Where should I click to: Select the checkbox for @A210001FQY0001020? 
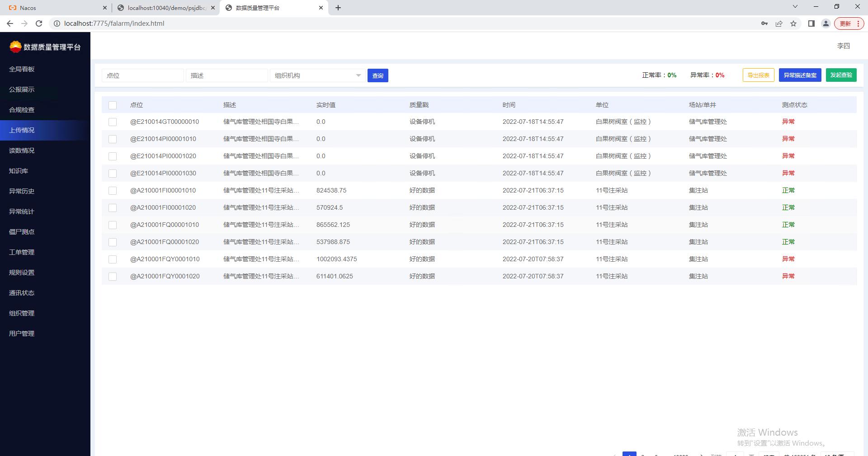point(113,277)
